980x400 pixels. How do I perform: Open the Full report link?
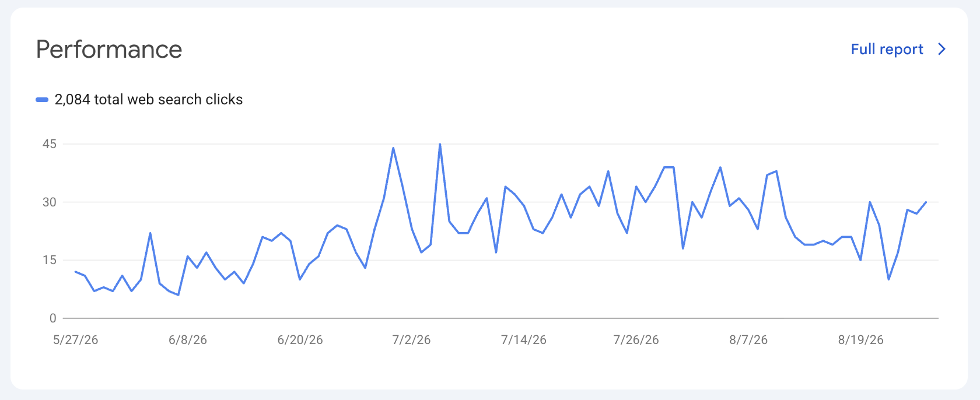point(887,50)
